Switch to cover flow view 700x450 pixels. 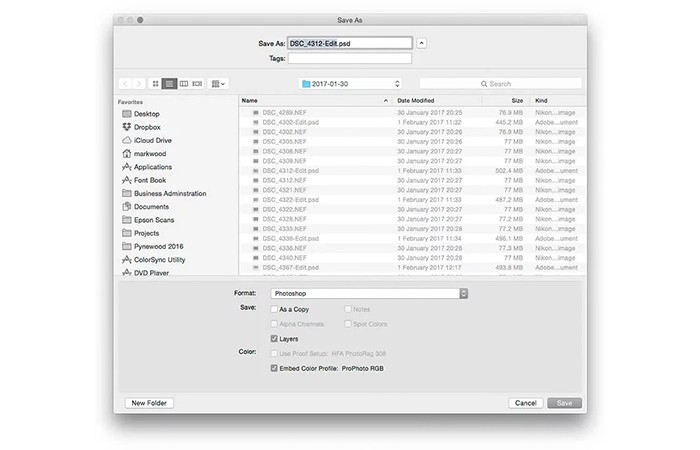[197, 83]
